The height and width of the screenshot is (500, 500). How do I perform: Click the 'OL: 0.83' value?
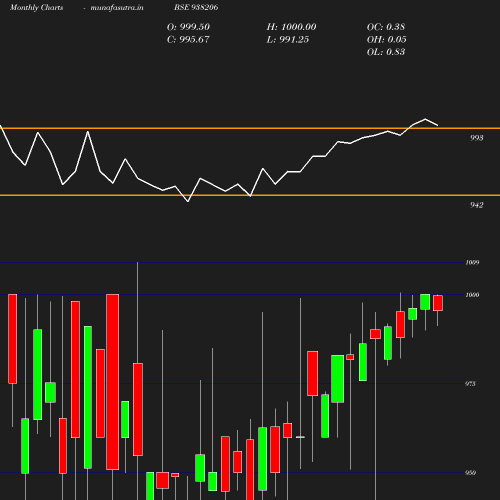click(386, 52)
